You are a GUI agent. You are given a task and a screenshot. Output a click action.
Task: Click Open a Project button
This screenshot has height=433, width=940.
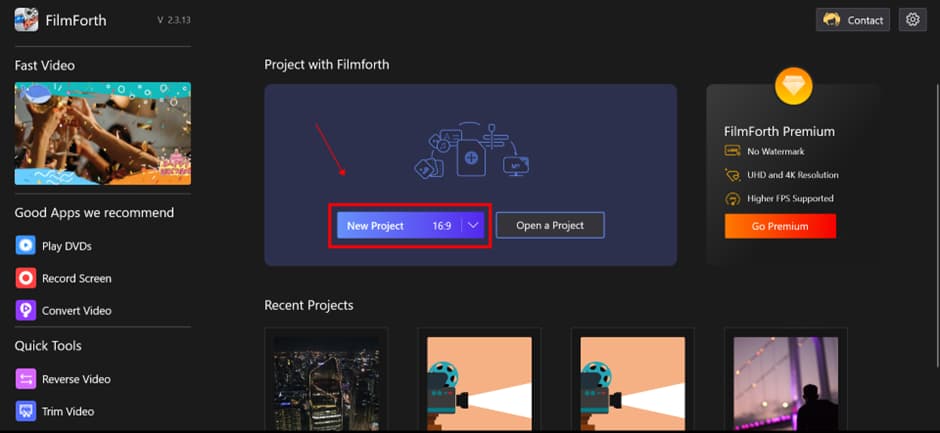click(x=550, y=225)
